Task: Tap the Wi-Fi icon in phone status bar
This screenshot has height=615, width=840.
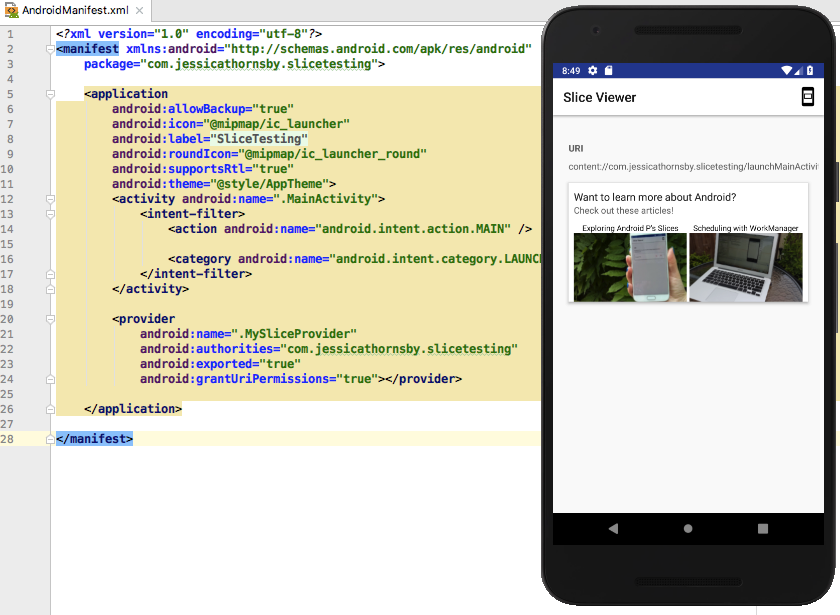Action: tap(786, 71)
